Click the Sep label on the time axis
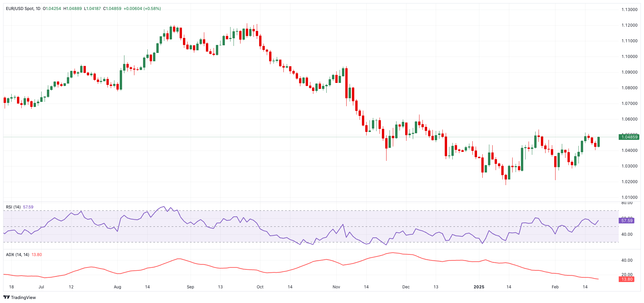Screen dimensions: 644x303 tap(190, 287)
